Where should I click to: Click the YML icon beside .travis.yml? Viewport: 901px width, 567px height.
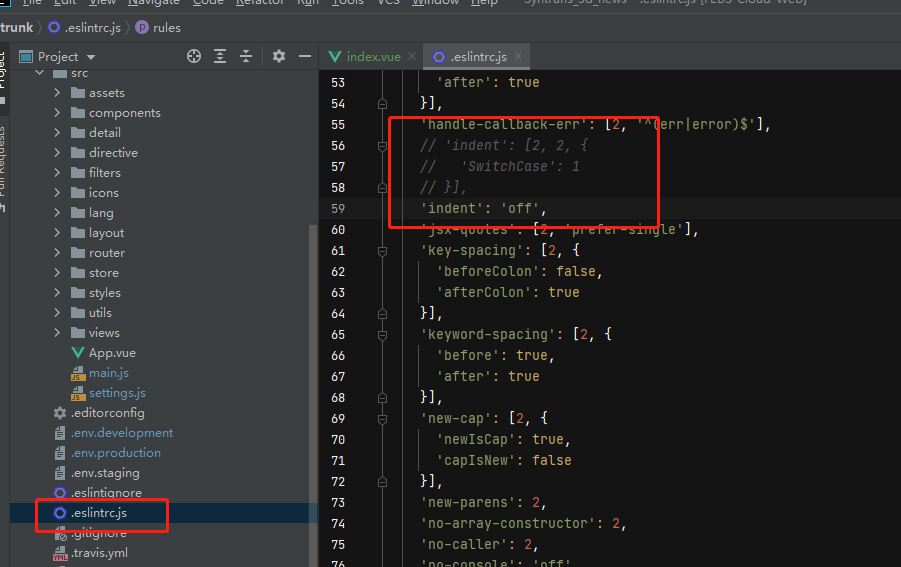pyautogui.click(x=60, y=554)
